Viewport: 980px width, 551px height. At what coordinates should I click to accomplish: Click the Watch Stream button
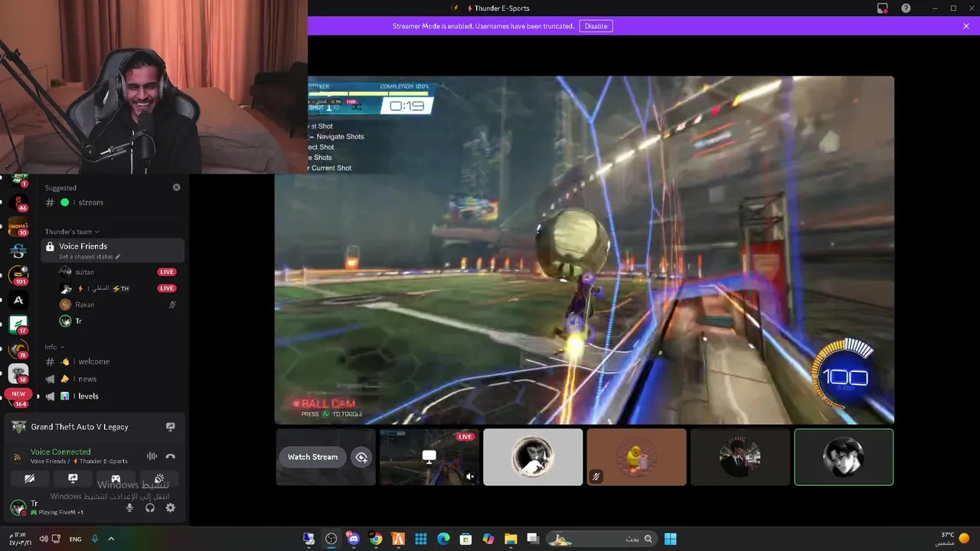pyautogui.click(x=312, y=457)
